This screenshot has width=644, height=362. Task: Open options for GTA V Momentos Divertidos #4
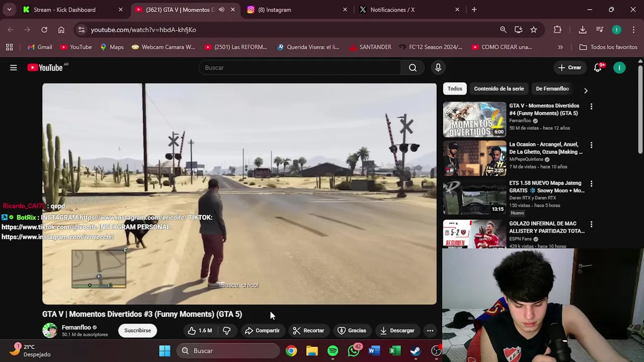point(591,107)
